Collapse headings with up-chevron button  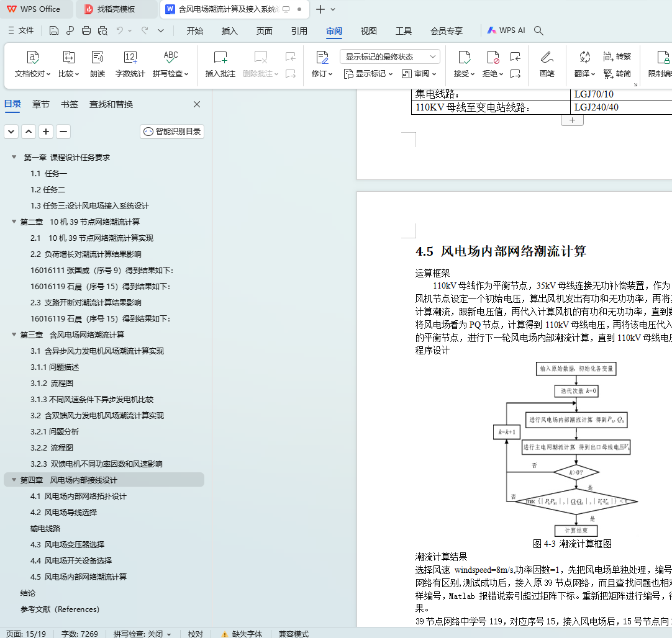29,132
